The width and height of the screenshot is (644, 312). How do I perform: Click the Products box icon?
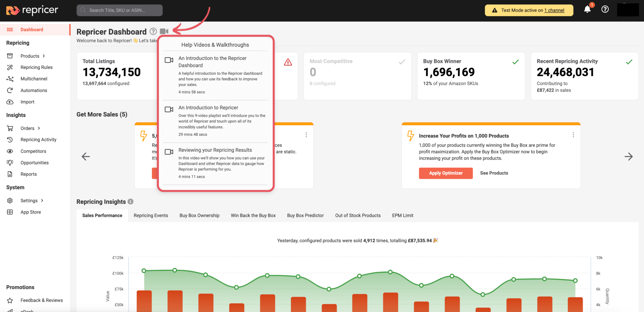tap(10, 56)
